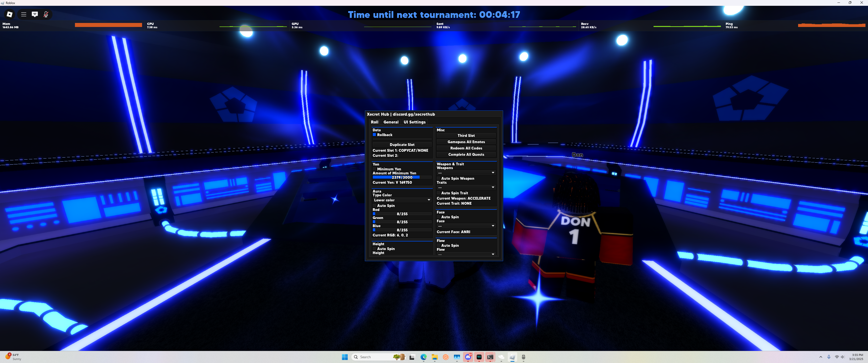Expand the Weapons dropdown
This screenshot has height=363, width=868.
466,173
